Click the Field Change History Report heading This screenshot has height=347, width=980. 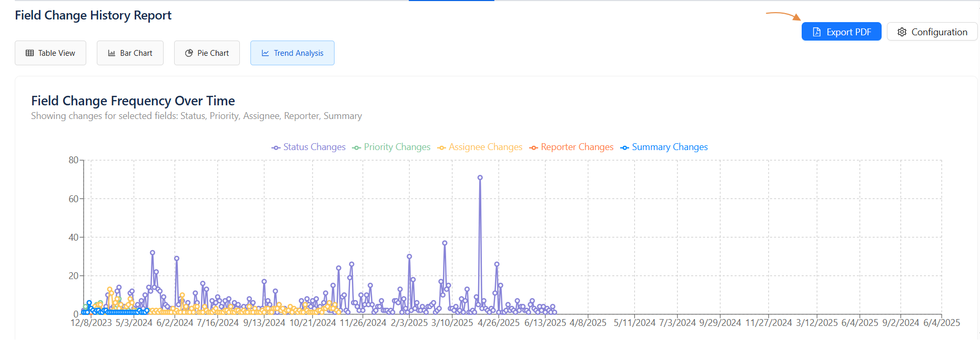click(93, 15)
